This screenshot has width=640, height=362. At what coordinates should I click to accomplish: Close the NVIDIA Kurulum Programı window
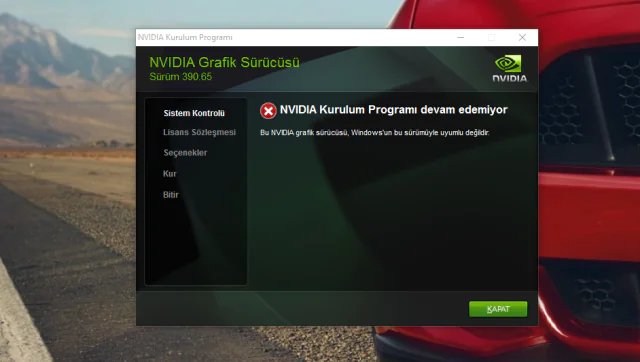pos(522,38)
